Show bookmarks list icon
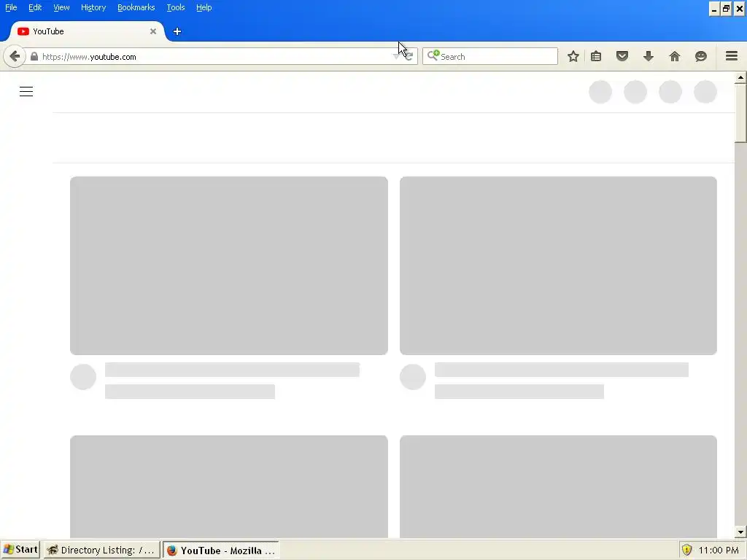Viewport: 747px width, 560px height. pos(596,57)
